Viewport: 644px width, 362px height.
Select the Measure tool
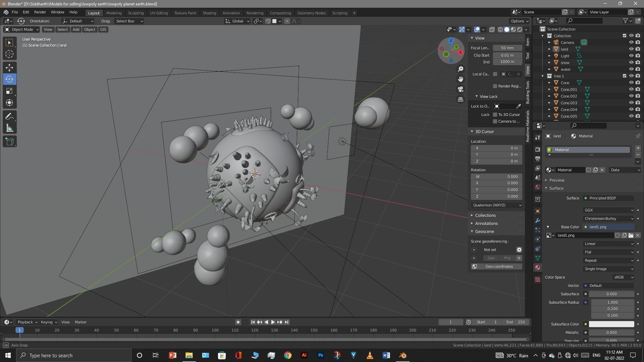point(9,128)
